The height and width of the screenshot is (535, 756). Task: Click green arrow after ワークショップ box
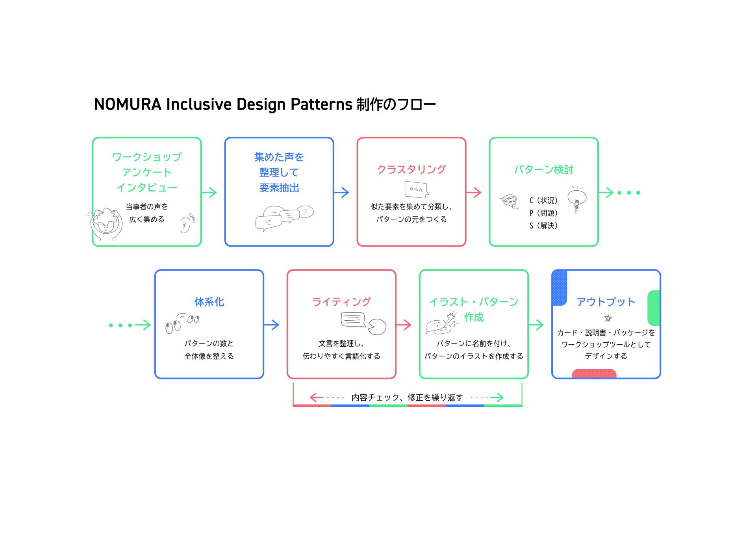pyautogui.click(x=209, y=193)
